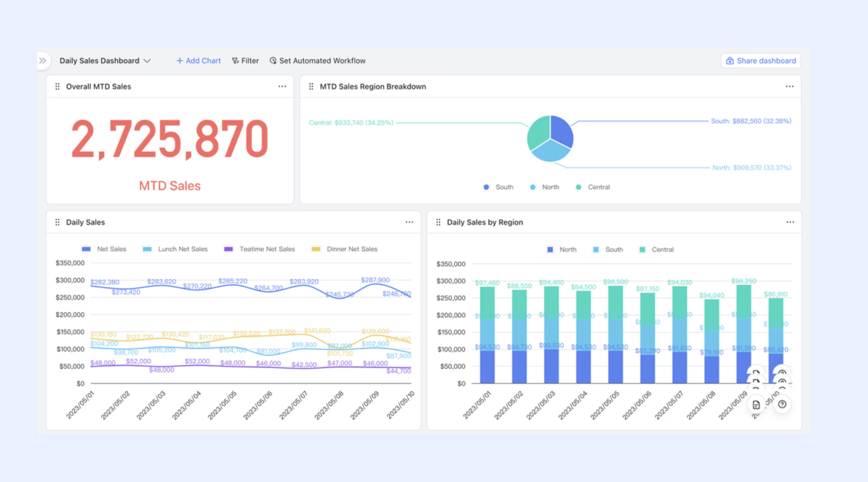Click the floating document icon
868x482 pixels.
[x=756, y=404]
